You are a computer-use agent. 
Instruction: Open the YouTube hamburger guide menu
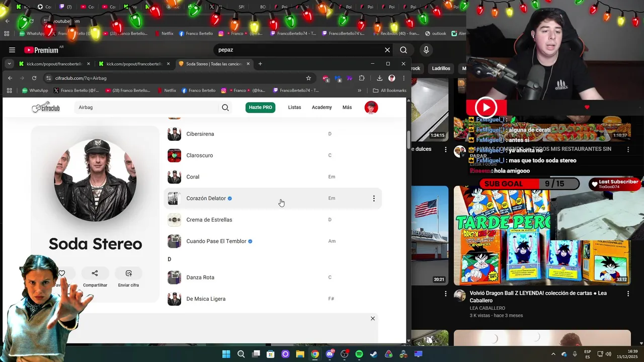(12, 50)
